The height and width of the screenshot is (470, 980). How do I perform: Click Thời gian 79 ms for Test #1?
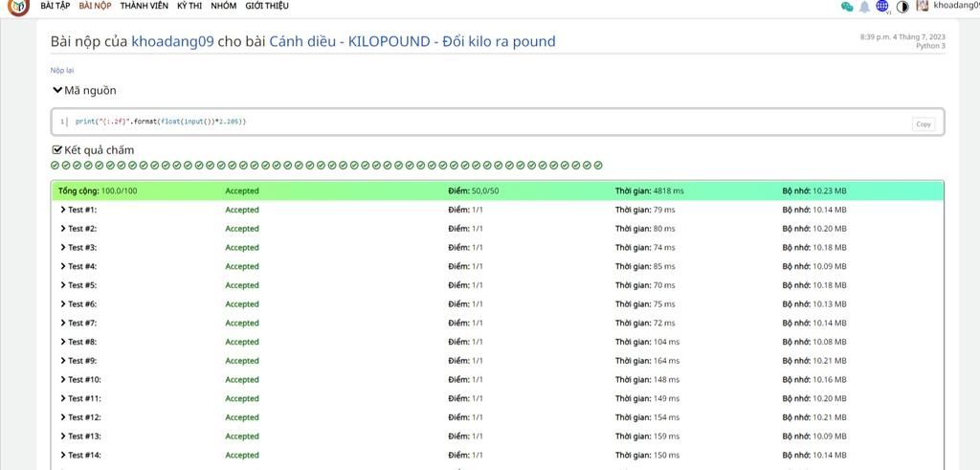[x=645, y=210]
